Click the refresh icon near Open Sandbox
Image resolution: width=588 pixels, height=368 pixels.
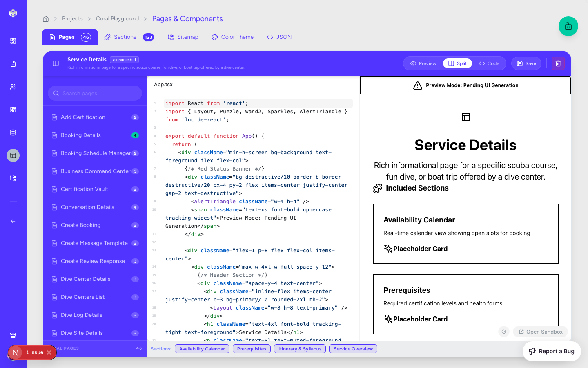pos(504,332)
